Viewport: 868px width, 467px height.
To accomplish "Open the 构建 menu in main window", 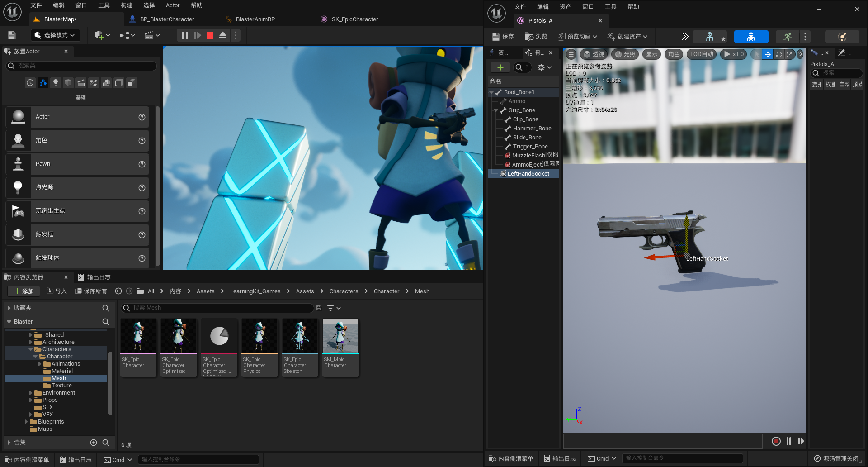I will [x=127, y=5].
